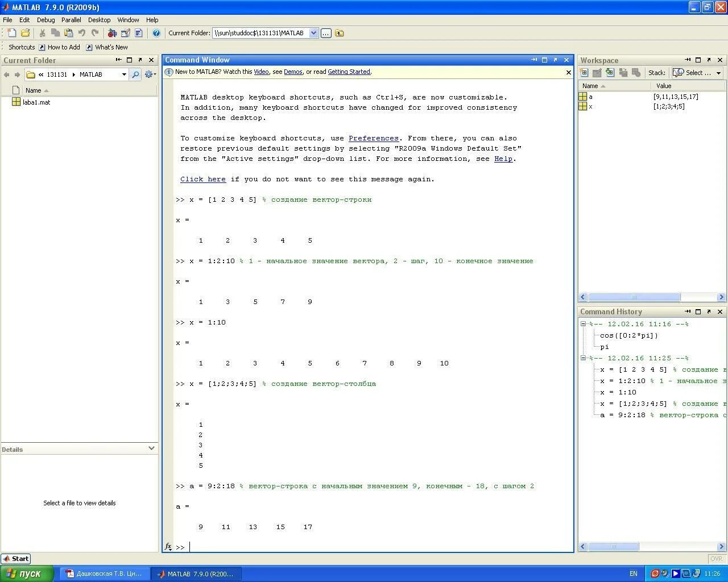
Task: Select variable x in Workspace
Action: tap(652, 106)
